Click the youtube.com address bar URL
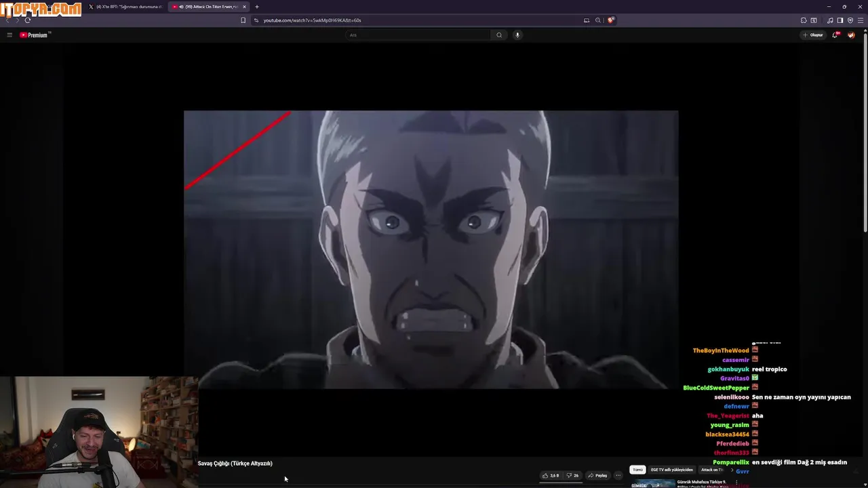The width and height of the screenshot is (868, 488). [312, 20]
